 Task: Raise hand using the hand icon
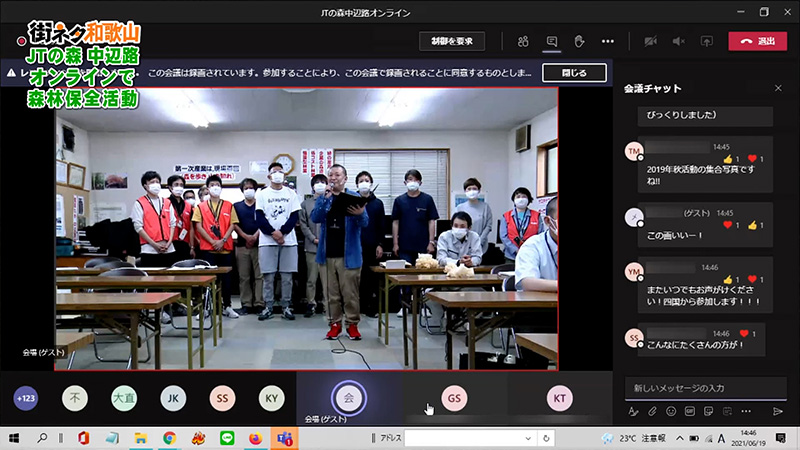(578, 41)
